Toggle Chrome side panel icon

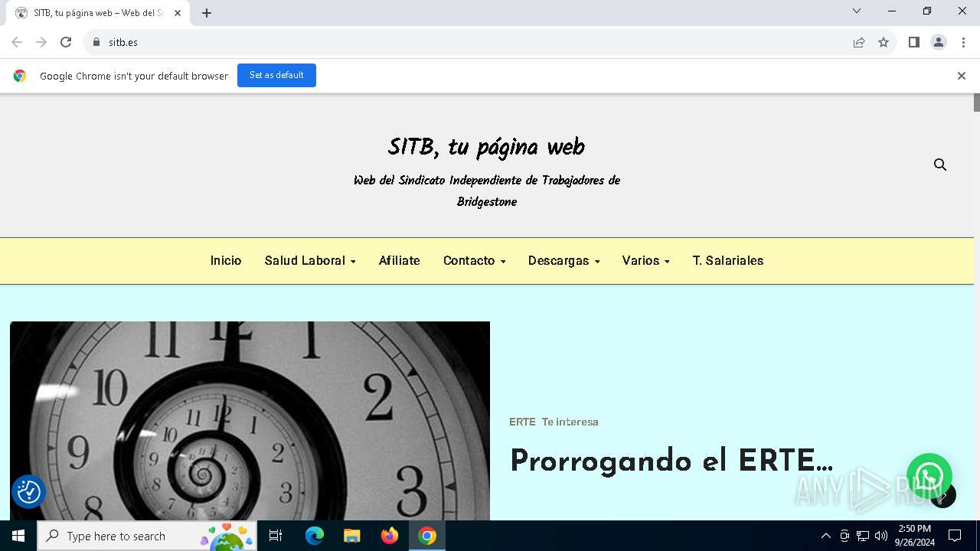coord(913,42)
